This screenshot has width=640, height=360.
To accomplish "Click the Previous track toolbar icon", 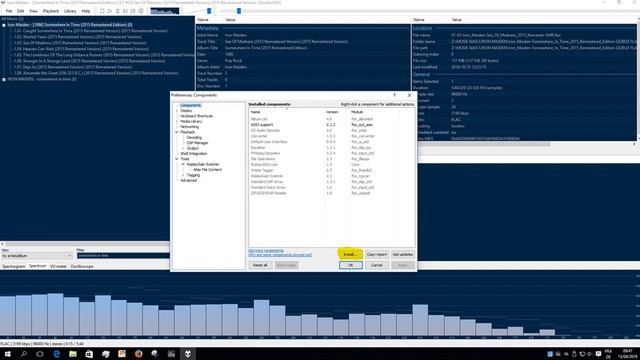I will coord(125,11).
